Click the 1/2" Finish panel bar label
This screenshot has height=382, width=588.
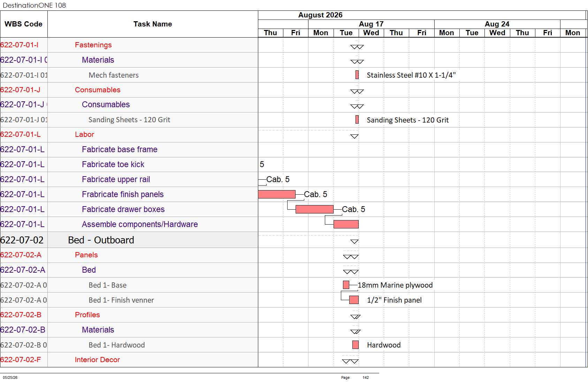[394, 300]
